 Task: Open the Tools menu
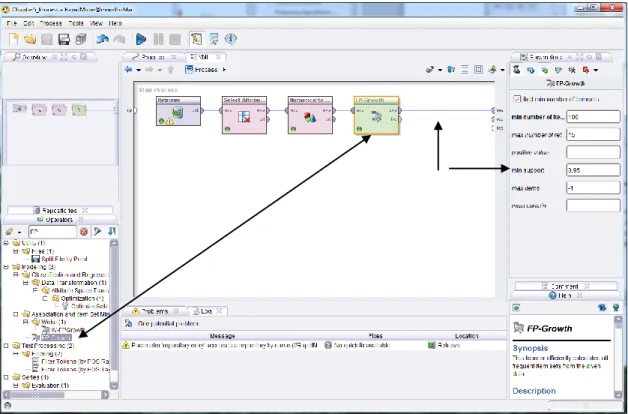tap(76, 23)
